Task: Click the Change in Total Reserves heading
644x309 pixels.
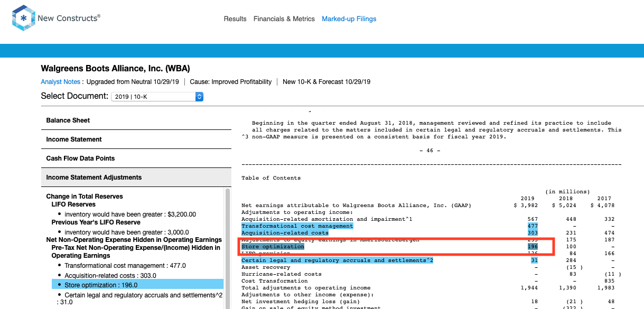Action: pos(85,196)
